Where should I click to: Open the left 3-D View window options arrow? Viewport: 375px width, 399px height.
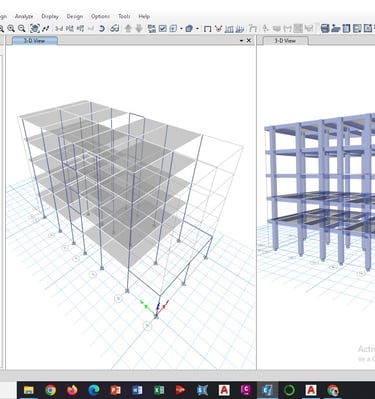point(241,41)
